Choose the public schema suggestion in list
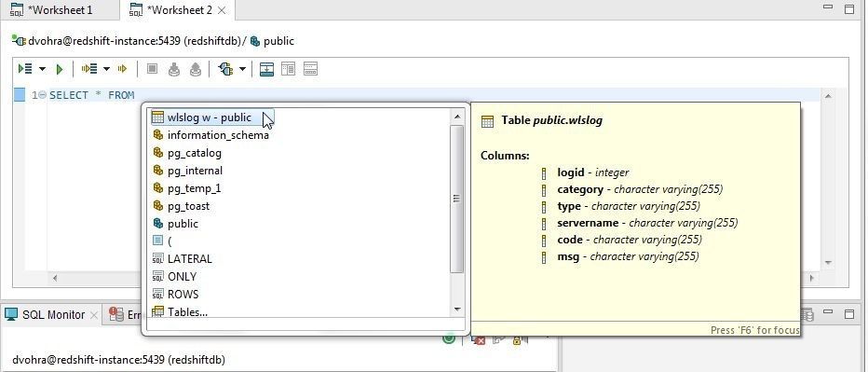 tap(183, 224)
